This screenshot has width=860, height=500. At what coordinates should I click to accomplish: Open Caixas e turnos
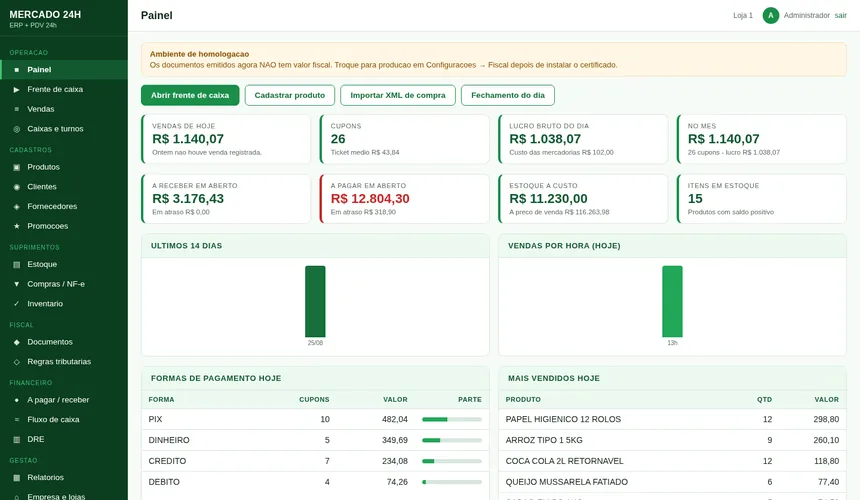click(64, 129)
